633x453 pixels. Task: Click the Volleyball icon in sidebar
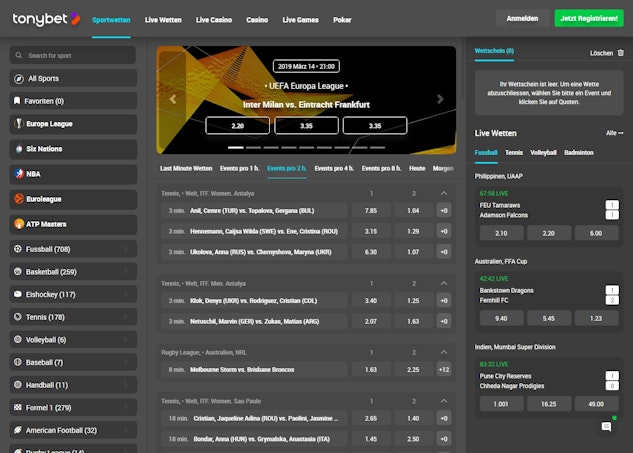click(x=18, y=340)
